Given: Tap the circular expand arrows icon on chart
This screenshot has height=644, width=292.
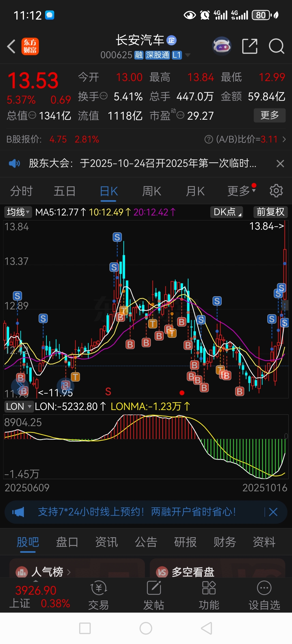Looking at the screenshot, I should click(x=20, y=386).
